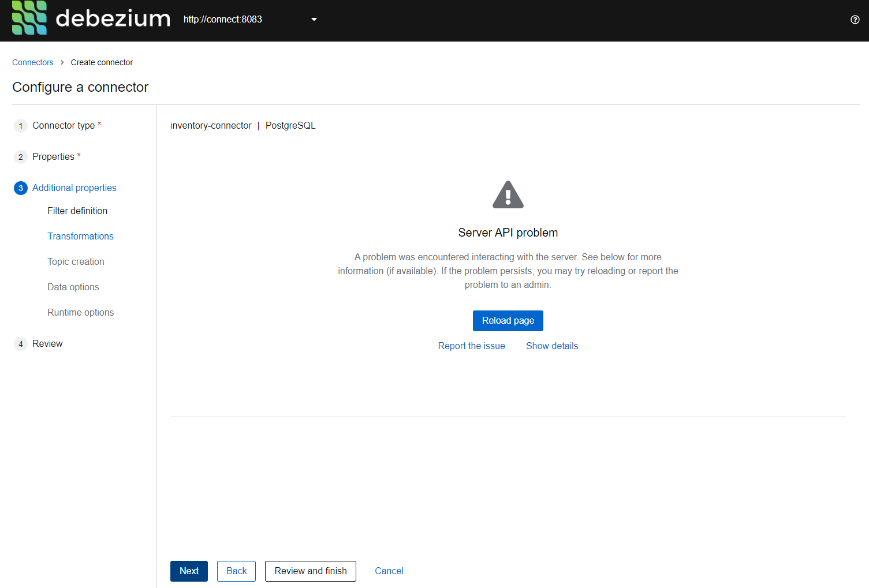Screen dimensions: 869x588
Task: Click the Report the issue link
Action: [x=471, y=346]
